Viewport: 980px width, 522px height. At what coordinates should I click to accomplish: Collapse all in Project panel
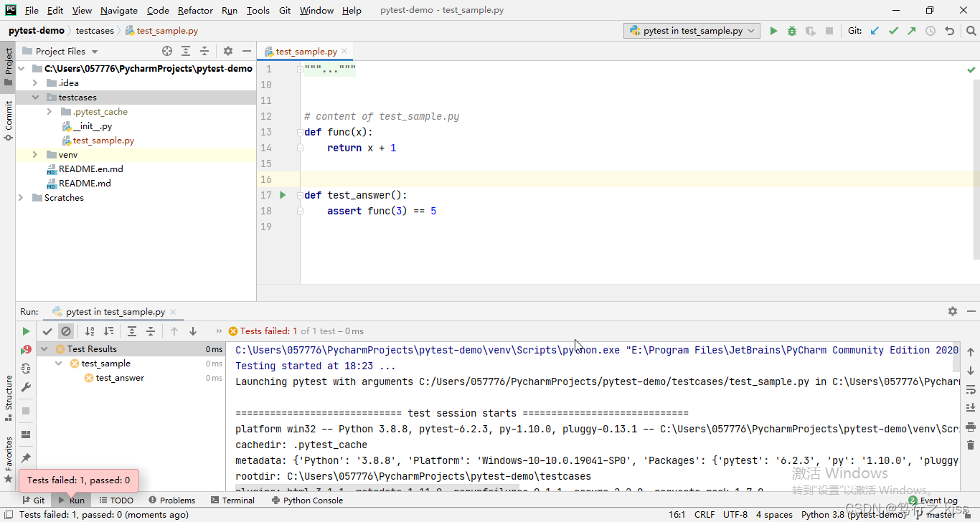coord(204,51)
